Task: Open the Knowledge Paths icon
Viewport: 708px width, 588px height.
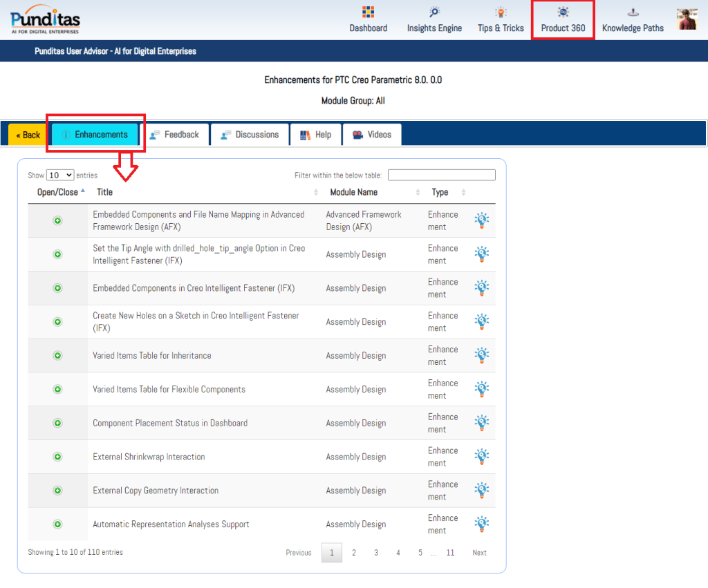Action: (633, 13)
